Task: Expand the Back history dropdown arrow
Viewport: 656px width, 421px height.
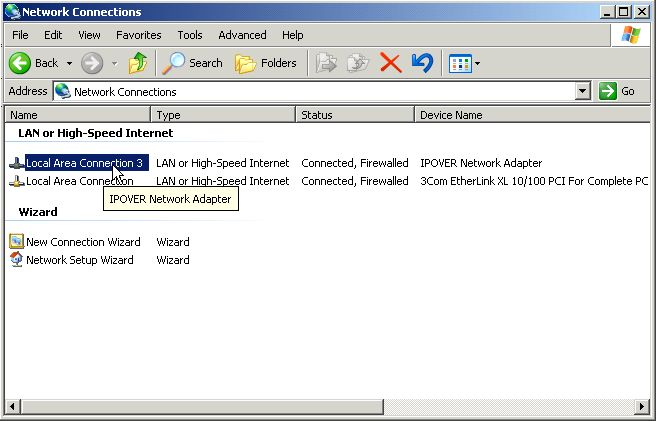Action: 69,63
